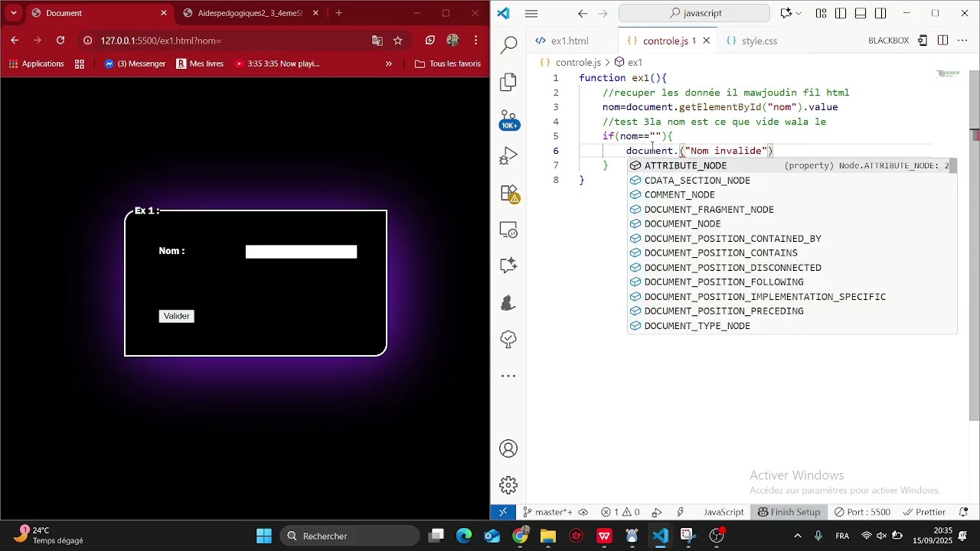Screen dimensions: 980x551
Task: Open Applications bookmark in browser
Action: pos(36,64)
